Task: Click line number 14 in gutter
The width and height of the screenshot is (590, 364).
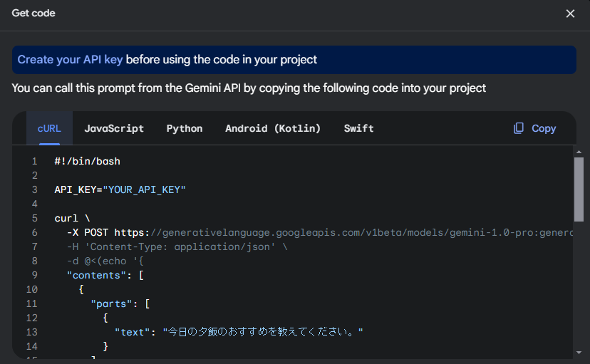Action: pyautogui.click(x=31, y=346)
